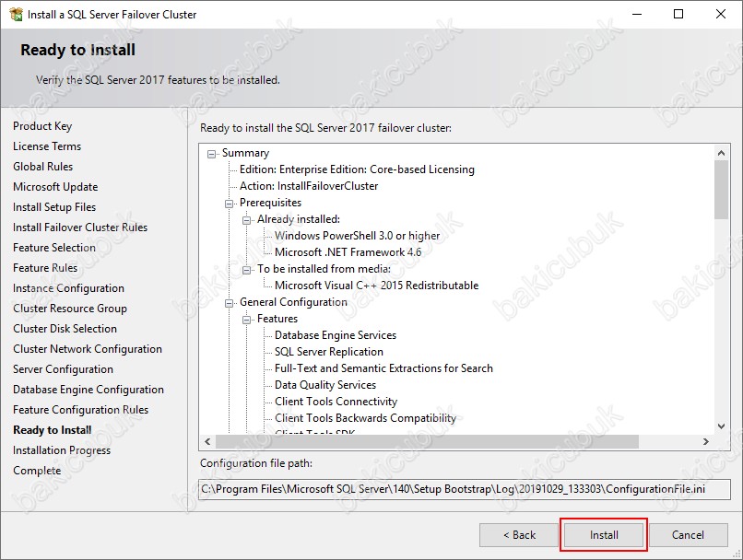Image resolution: width=743 pixels, height=560 pixels.
Task: Collapse the Prerequisites node
Action: tap(229, 204)
